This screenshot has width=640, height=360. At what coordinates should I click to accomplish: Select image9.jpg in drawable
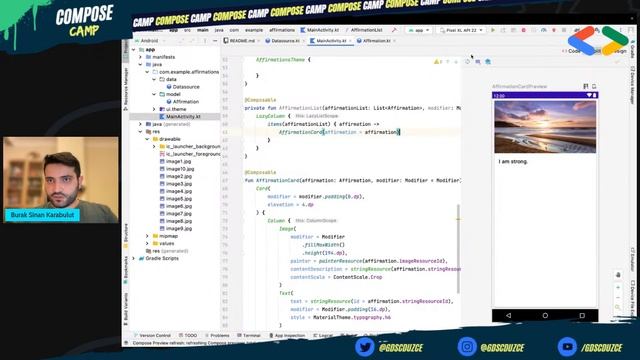click(x=176, y=229)
